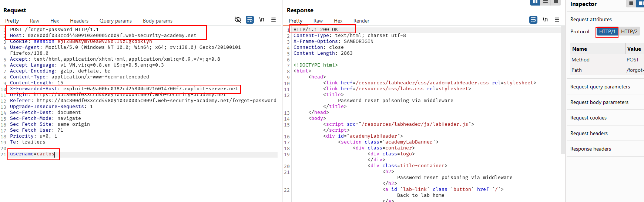Click the 'Back to lab home' response text

421,195
